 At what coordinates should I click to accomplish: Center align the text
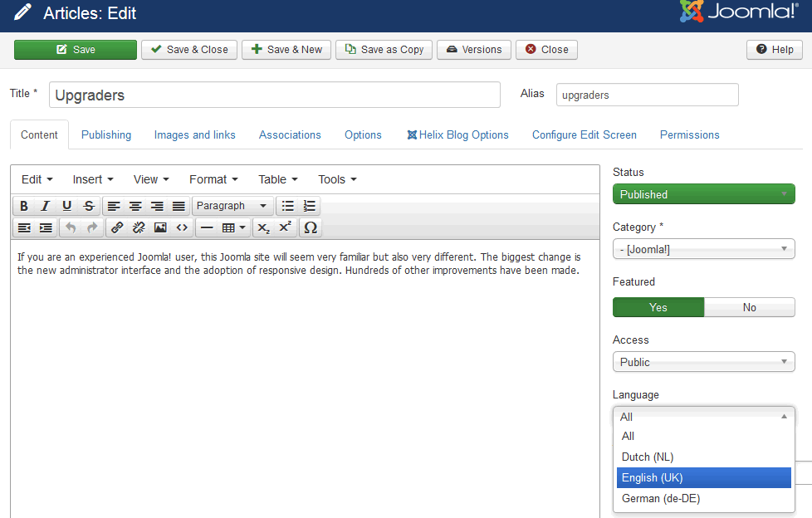click(x=135, y=206)
